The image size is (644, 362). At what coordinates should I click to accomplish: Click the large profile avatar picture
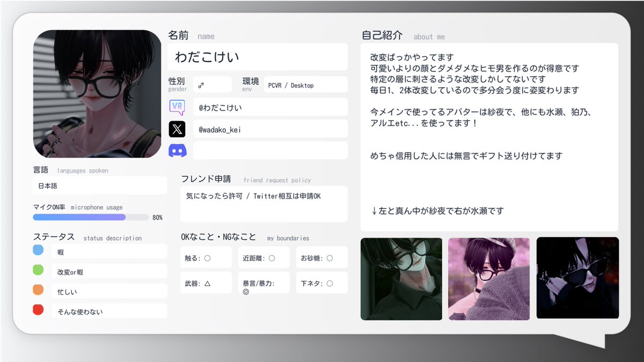coord(97,94)
